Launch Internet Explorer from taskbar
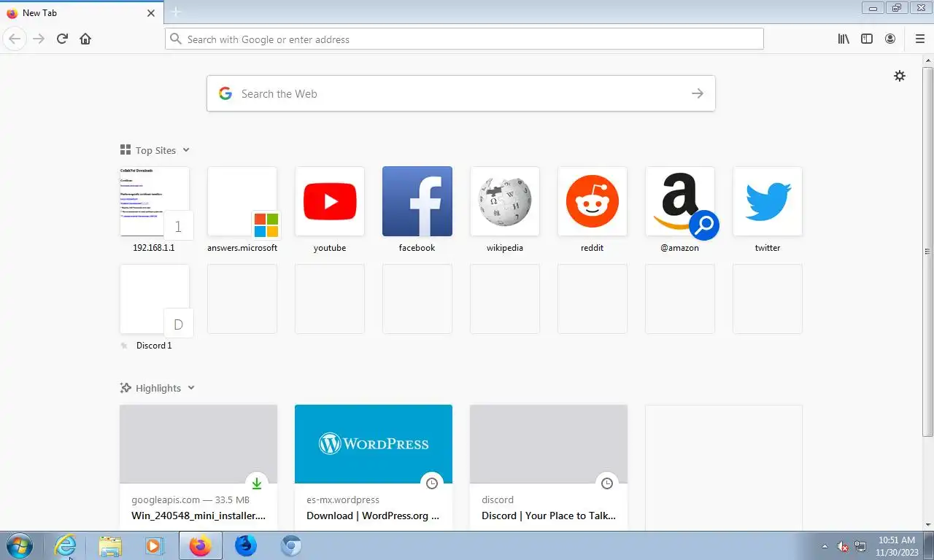Image resolution: width=934 pixels, height=560 pixels. pos(65,545)
